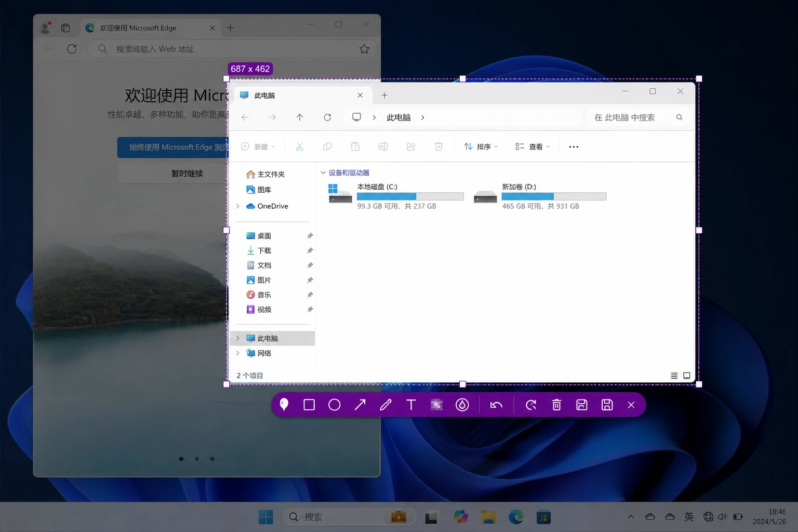This screenshot has width=798, height=532.
Task: Refresh the File Explorer view
Action: (327, 117)
